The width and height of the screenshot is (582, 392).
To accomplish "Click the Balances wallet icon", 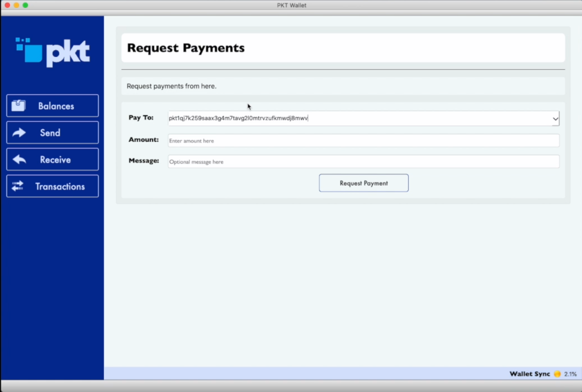I will click(x=18, y=106).
